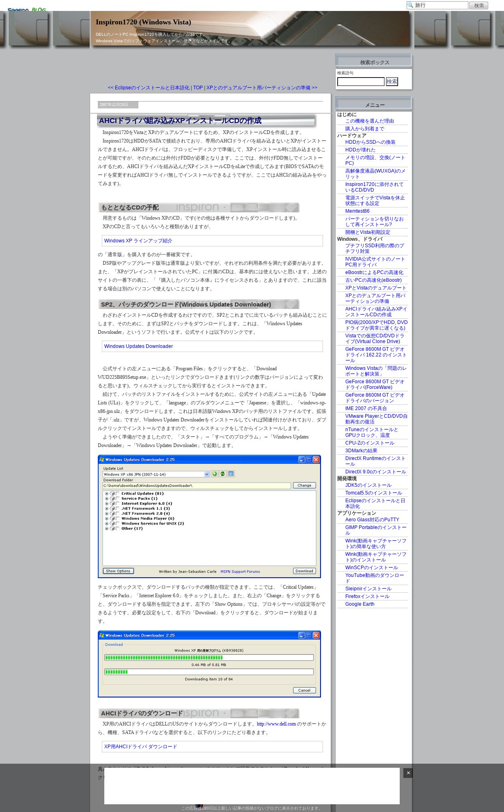Click Cancel in the download progress window
This screenshot has height=812, width=504.
[304, 690]
